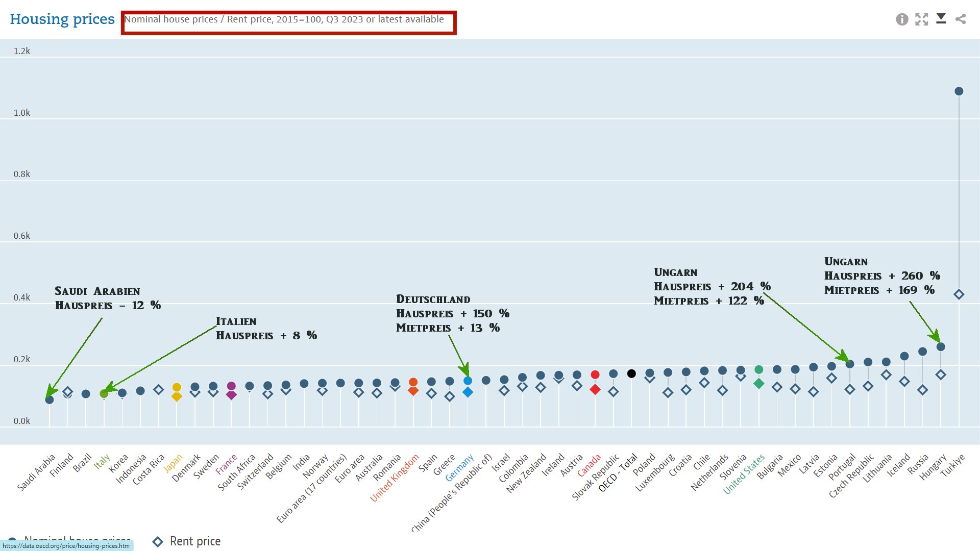The height and width of the screenshot is (551, 980).
Task: Click the black OECD - Total dot
Action: (x=631, y=373)
